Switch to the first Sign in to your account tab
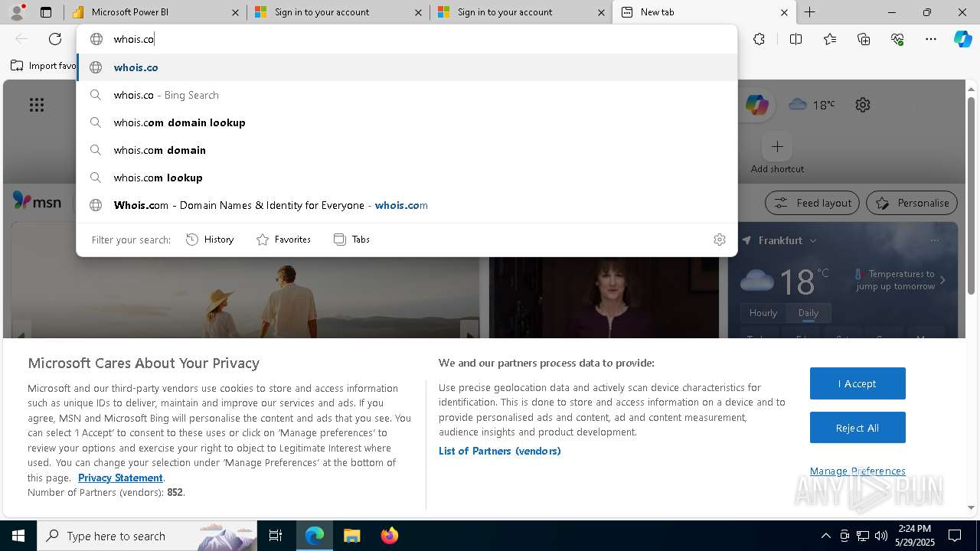980x551 pixels. click(x=338, y=12)
